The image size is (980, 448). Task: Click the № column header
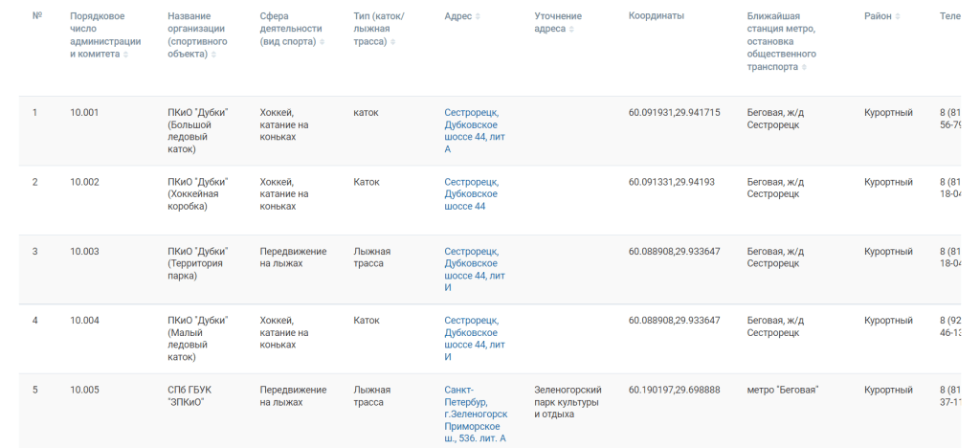pos(36,16)
